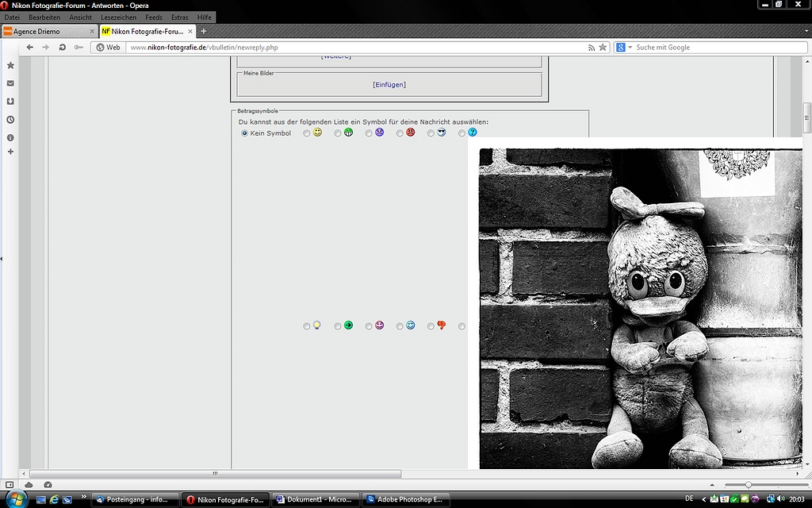Expand the Google search engine dropdown
This screenshot has height=508, width=812.
[x=630, y=47]
